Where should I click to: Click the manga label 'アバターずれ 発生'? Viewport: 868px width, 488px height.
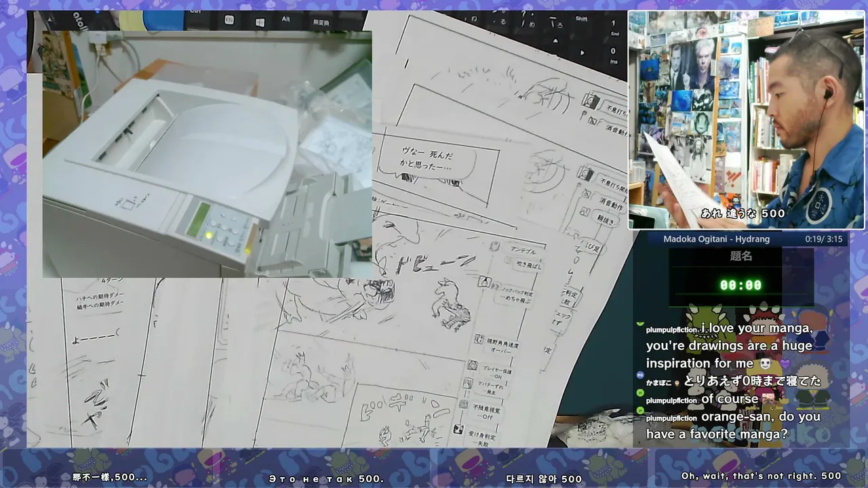tap(490, 389)
